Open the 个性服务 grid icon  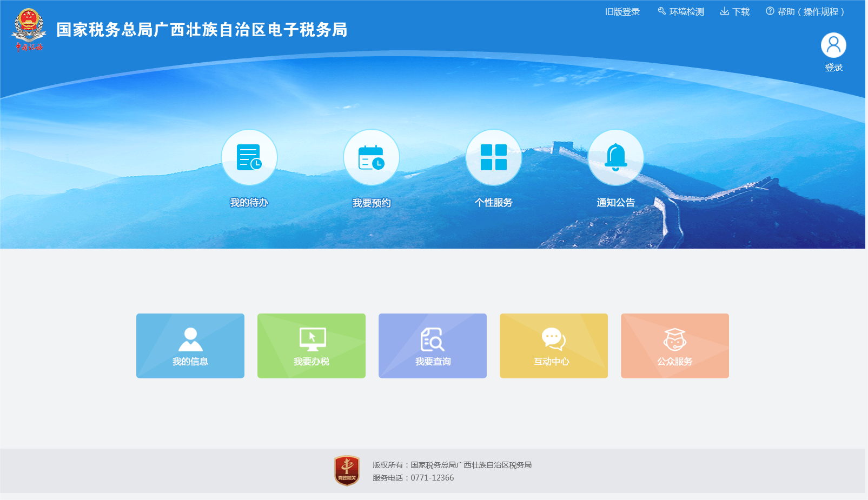pos(494,157)
